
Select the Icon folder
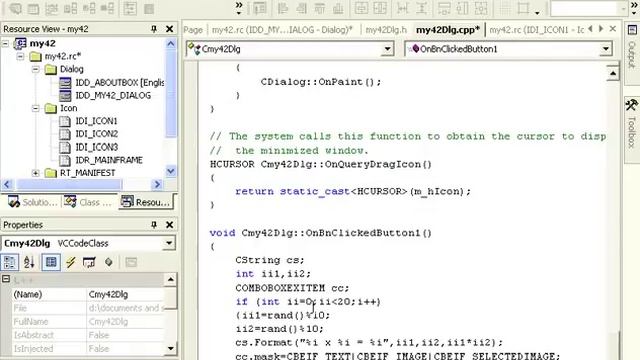(x=68, y=108)
